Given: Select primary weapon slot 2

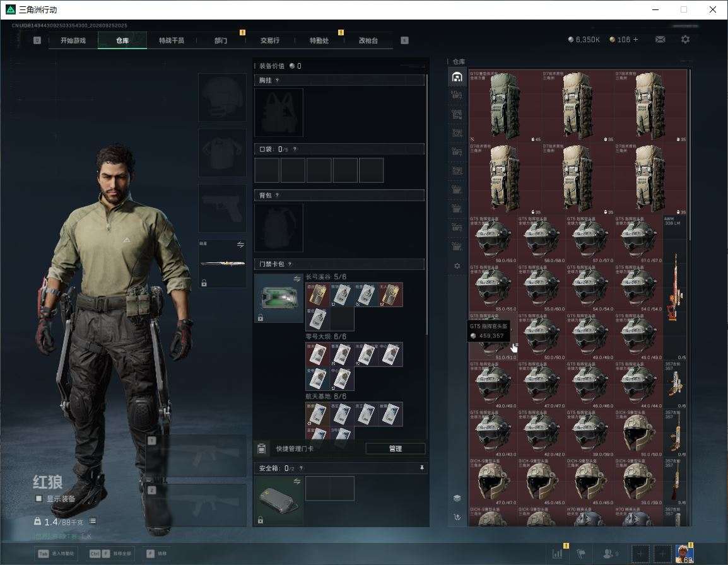Looking at the screenshot, I should [x=196, y=505].
